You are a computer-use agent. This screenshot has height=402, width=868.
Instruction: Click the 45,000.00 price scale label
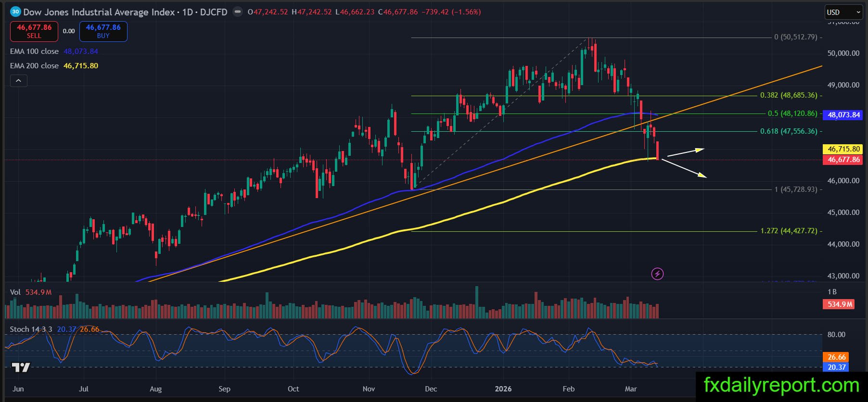tap(843, 213)
